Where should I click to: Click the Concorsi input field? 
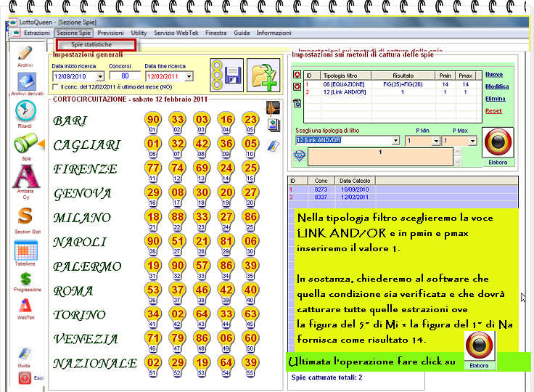pyautogui.click(x=125, y=76)
